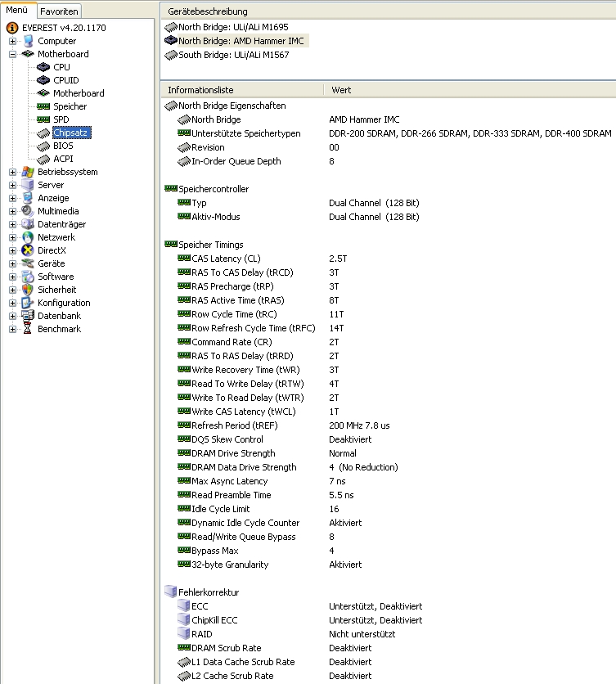Screen dimensions: 616x684
Task: Open the SPD tree item
Action: 61,119
